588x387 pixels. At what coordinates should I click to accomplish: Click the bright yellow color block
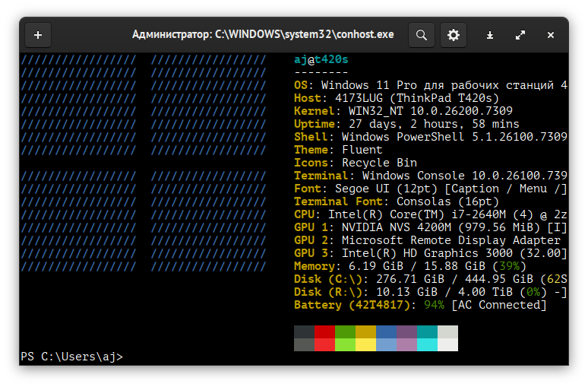(x=365, y=344)
